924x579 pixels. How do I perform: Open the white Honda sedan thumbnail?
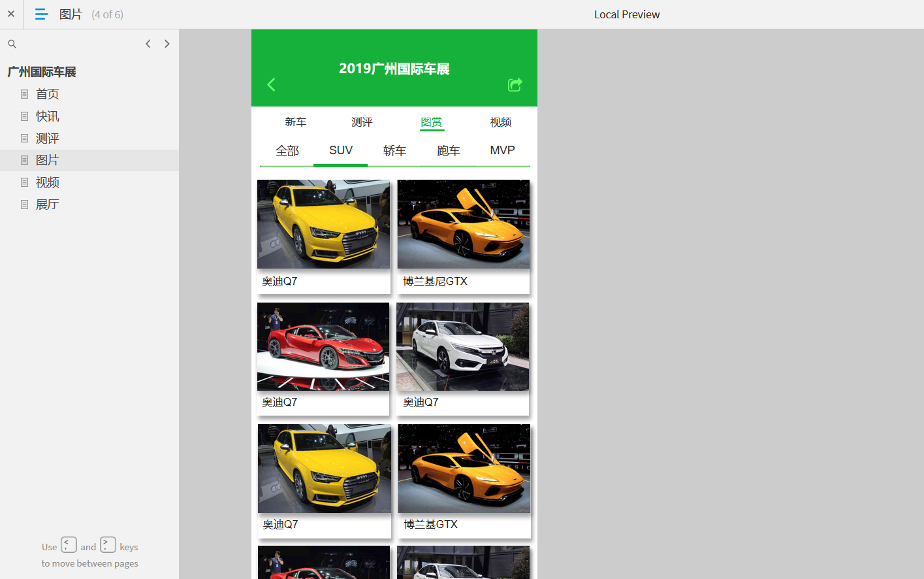(463, 346)
